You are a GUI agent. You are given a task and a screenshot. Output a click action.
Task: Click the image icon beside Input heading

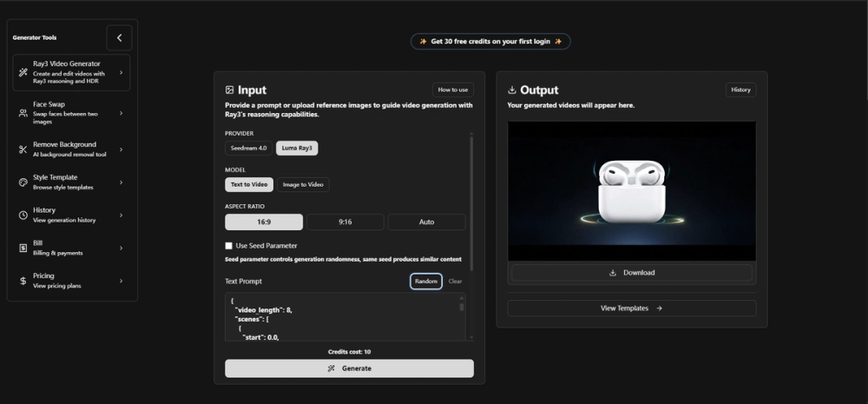(230, 89)
